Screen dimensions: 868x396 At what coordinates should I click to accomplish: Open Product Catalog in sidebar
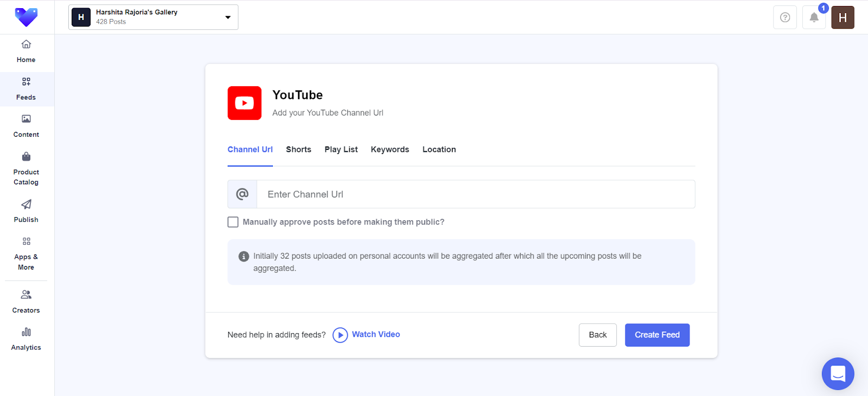(x=26, y=169)
